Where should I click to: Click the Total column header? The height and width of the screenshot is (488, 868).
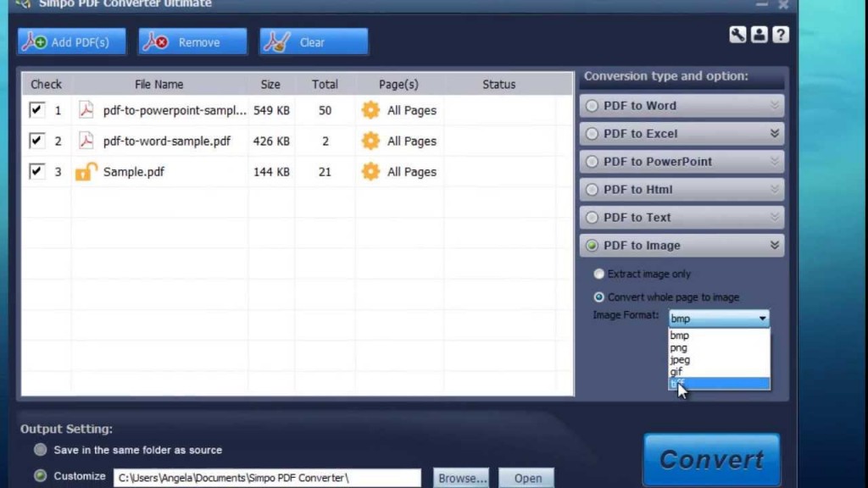(325, 84)
